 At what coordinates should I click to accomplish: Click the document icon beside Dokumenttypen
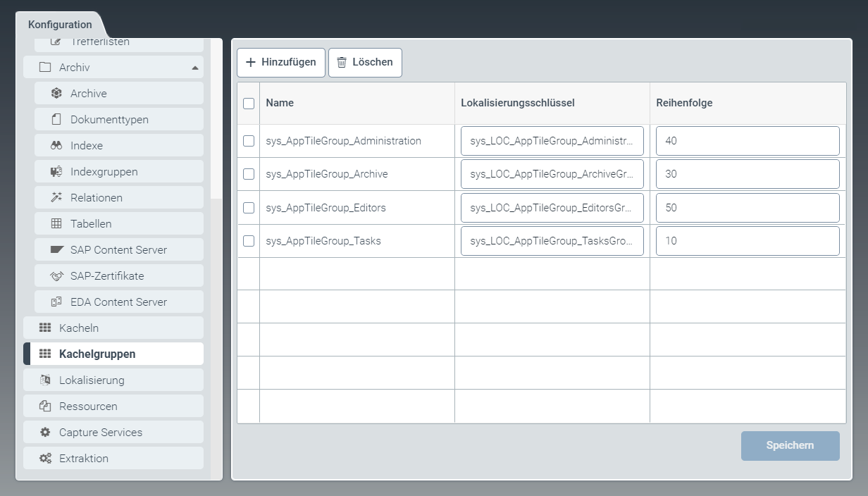[x=56, y=120]
